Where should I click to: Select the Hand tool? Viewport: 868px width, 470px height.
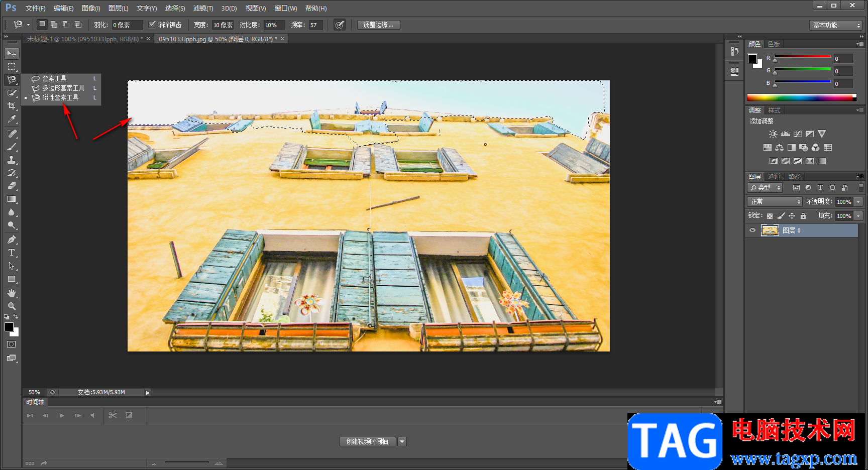[11, 293]
